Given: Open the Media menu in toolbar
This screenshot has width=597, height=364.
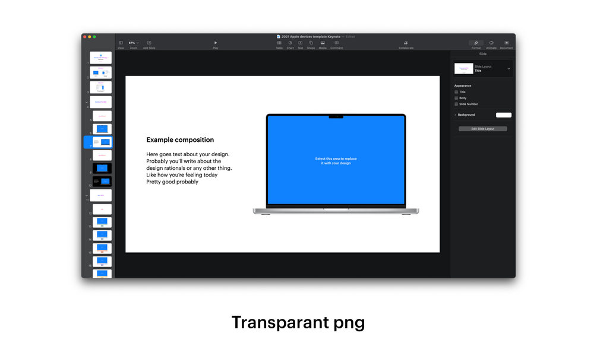Looking at the screenshot, I should click(x=323, y=43).
